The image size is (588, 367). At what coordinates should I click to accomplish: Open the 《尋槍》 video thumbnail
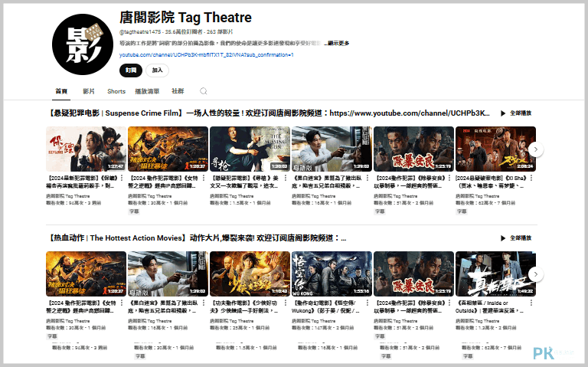250,149
